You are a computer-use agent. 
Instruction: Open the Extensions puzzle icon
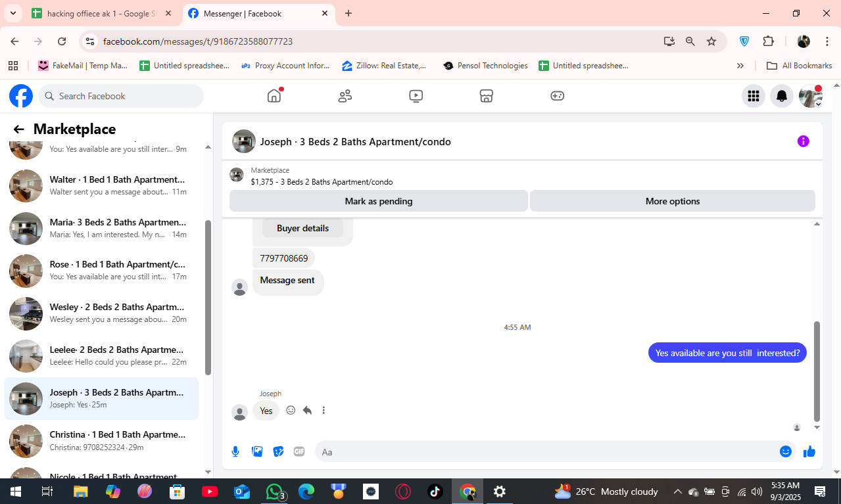click(768, 41)
